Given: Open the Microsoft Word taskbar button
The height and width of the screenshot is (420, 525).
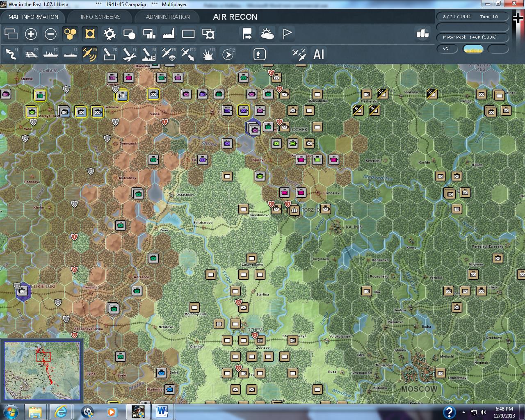Looking at the screenshot, I should click(x=162, y=411).
